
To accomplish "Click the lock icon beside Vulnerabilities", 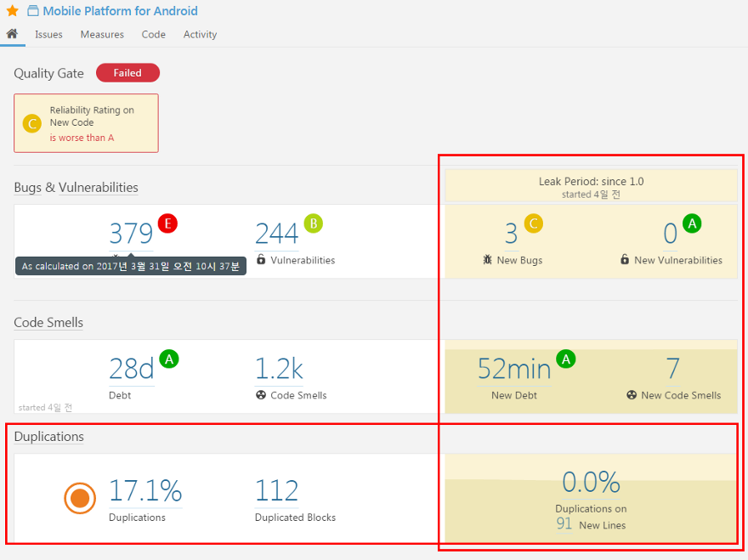I will click(261, 259).
